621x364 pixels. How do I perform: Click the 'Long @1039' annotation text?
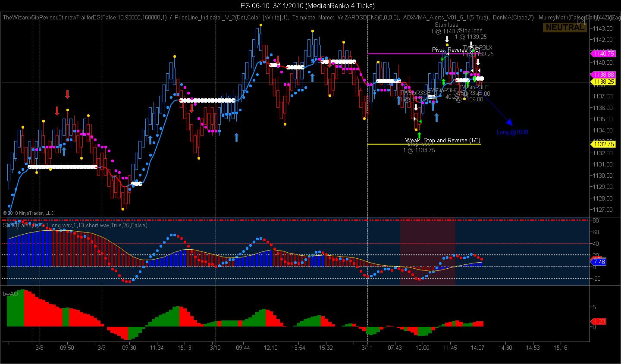[x=512, y=132]
